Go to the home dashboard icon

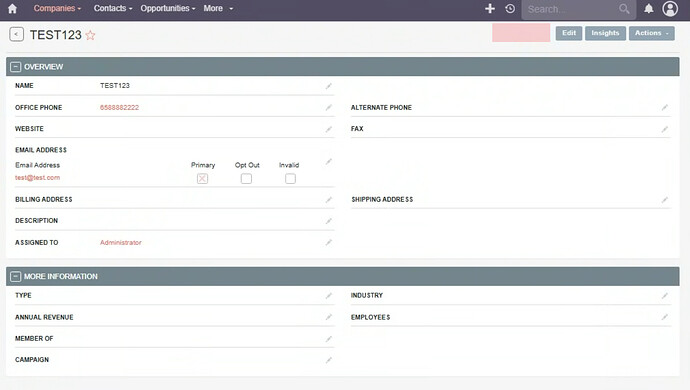(12, 8)
